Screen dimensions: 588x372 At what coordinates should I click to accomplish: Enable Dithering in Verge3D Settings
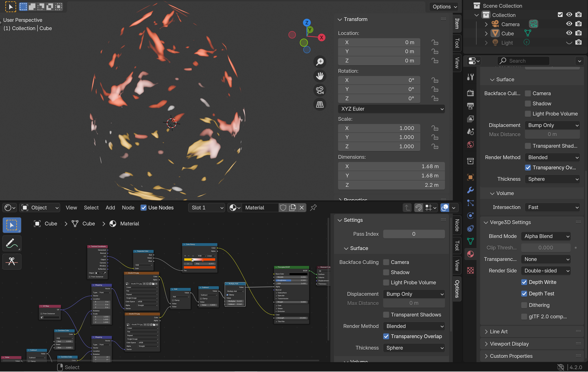pos(524,305)
